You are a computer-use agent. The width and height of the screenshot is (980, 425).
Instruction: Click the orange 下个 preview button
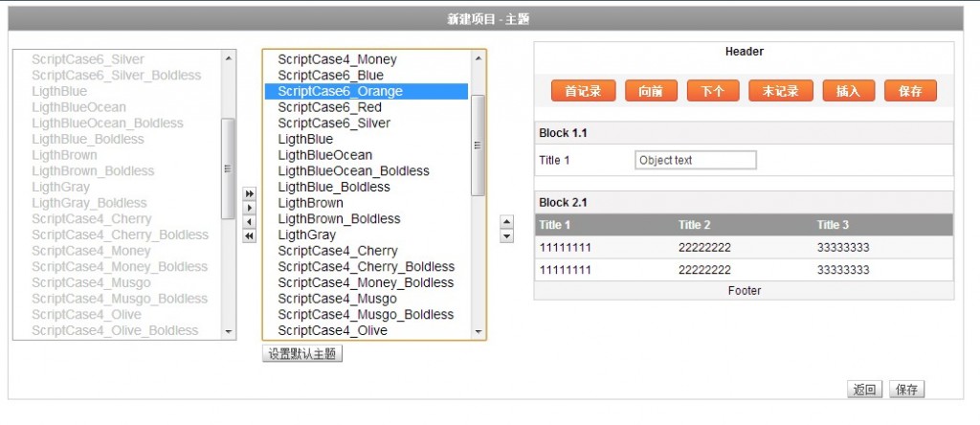(x=712, y=91)
